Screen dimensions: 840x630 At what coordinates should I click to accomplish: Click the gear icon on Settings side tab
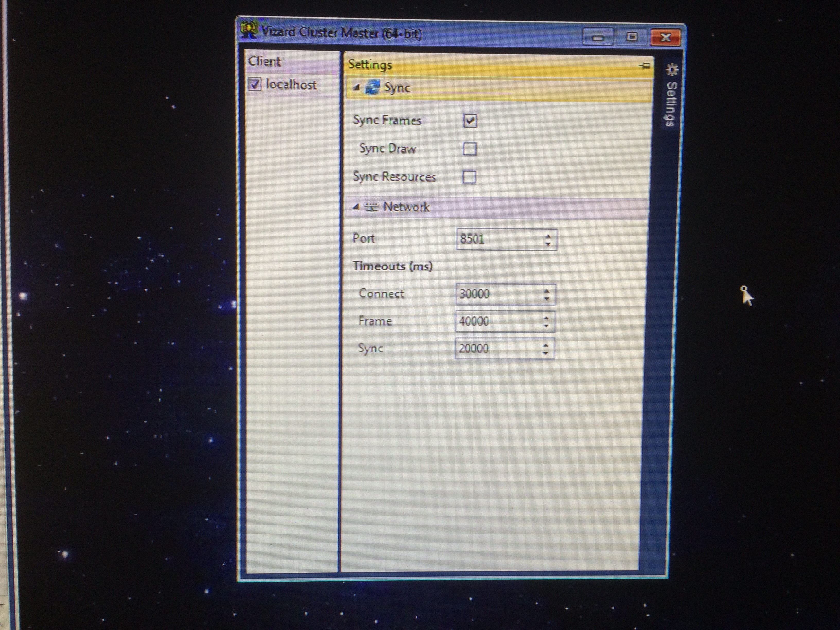click(672, 70)
